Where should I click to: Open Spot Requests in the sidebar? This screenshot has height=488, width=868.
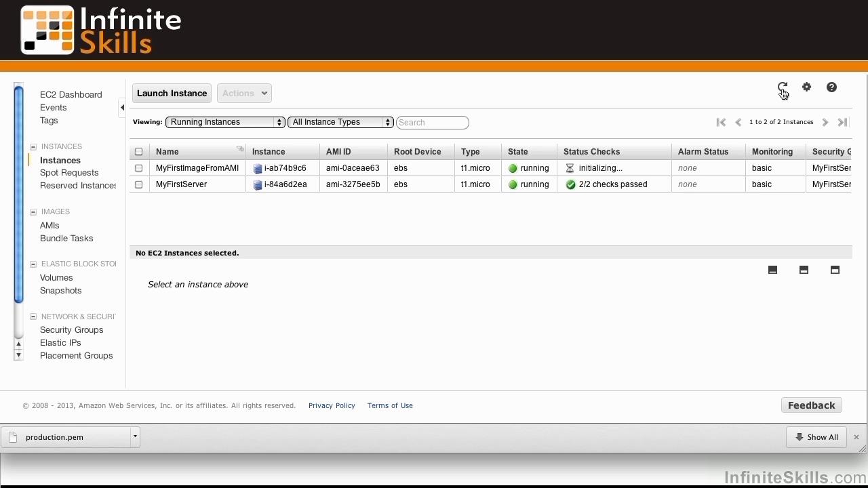69,173
